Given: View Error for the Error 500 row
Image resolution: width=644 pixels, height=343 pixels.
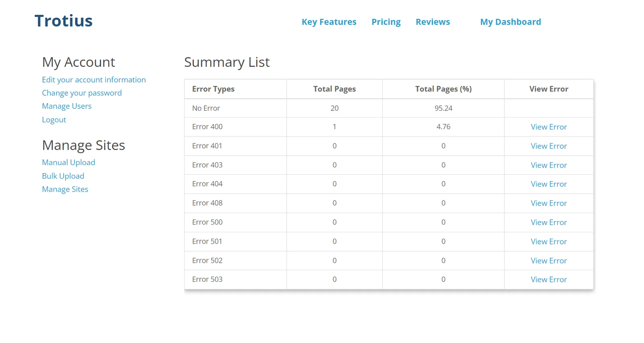Looking at the screenshot, I should pos(548,223).
